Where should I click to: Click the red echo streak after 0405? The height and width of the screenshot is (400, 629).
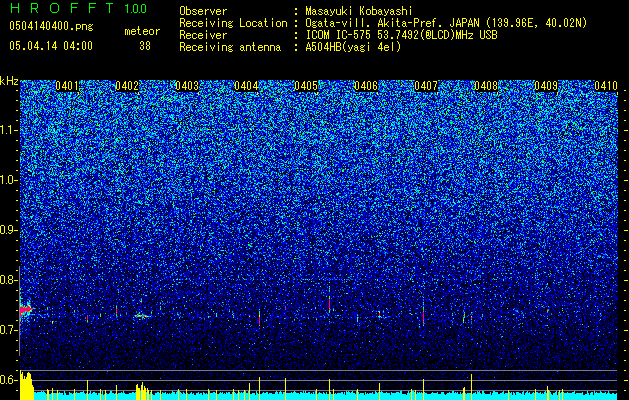(x=329, y=303)
